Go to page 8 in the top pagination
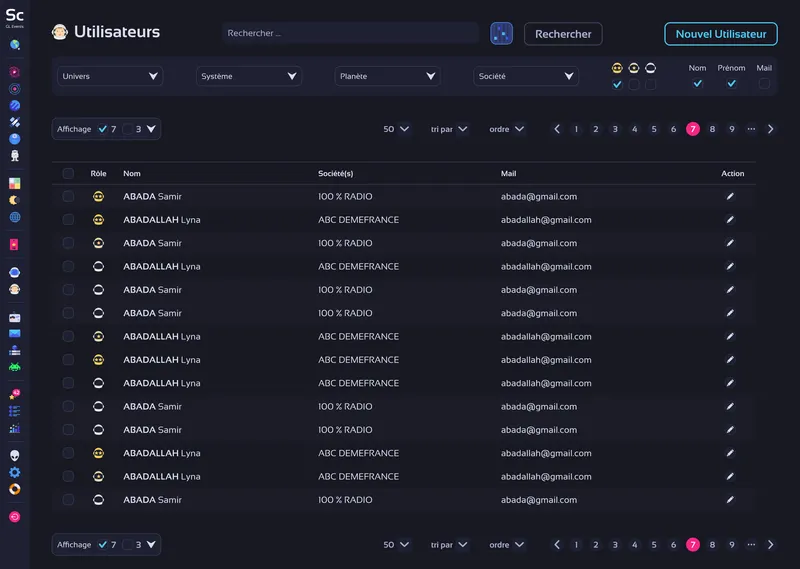The width and height of the screenshot is (800, 569). [712, 129]
